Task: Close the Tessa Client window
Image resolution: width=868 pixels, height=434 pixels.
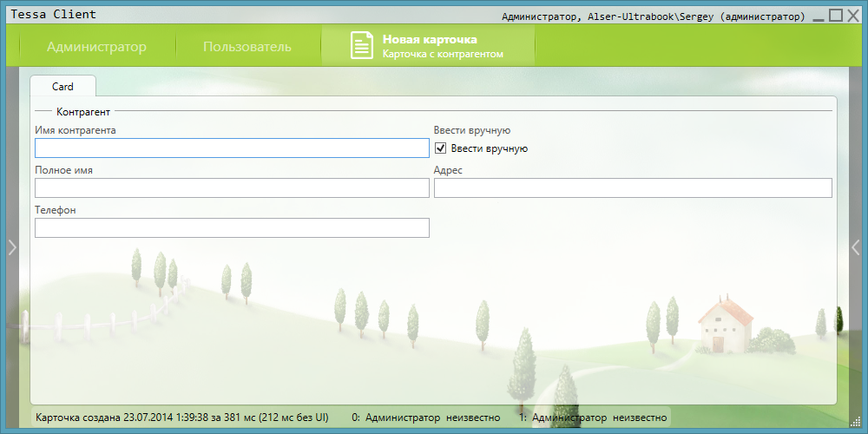Action: [x=852, y=15]
